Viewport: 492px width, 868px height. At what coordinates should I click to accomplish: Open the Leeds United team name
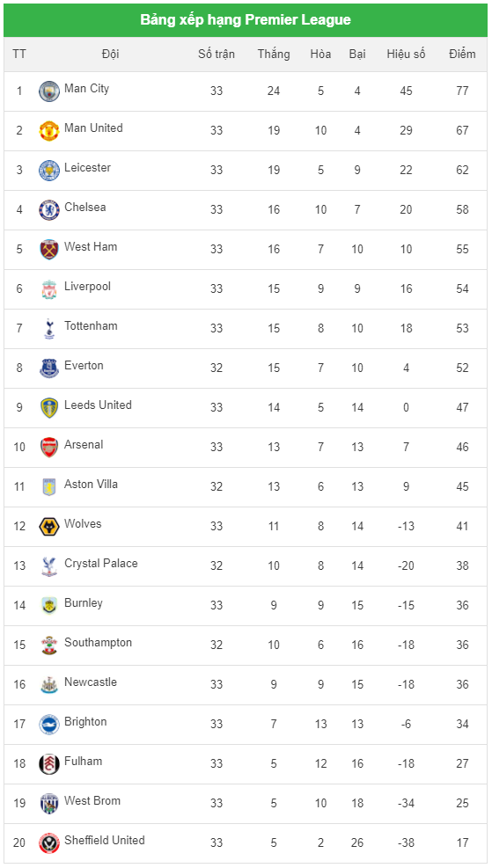[x=98, y=405]
